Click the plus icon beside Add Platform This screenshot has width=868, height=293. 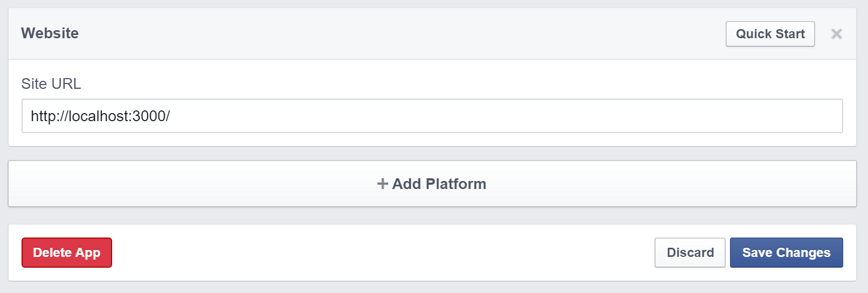tap(382, 184)
